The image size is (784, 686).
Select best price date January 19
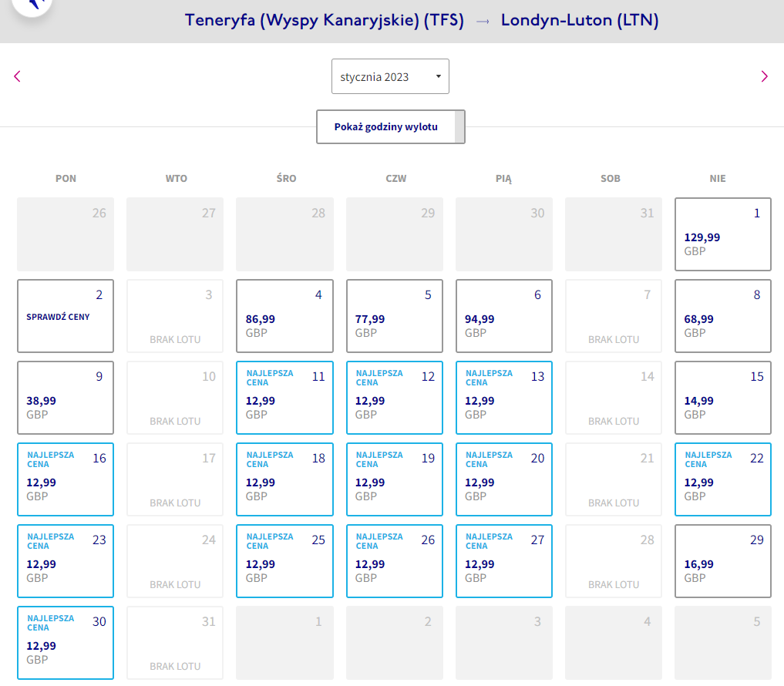395,479
